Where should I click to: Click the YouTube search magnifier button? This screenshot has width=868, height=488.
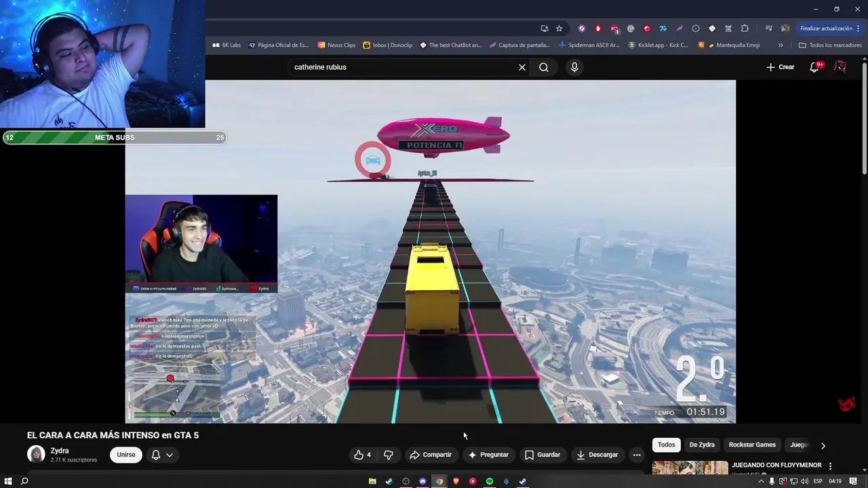click(544, 67)
